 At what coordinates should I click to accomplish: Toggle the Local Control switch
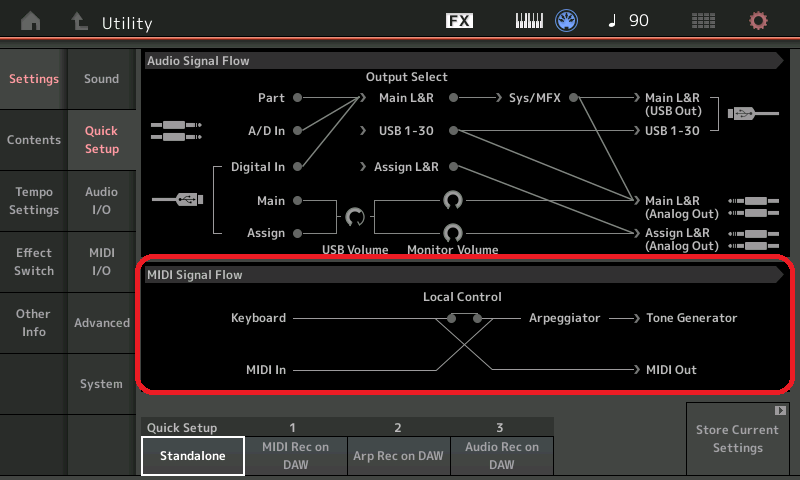tap(465, 318)
